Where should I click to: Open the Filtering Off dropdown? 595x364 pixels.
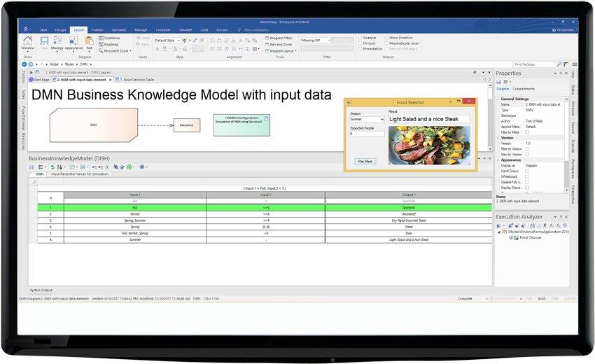(316, 41)
